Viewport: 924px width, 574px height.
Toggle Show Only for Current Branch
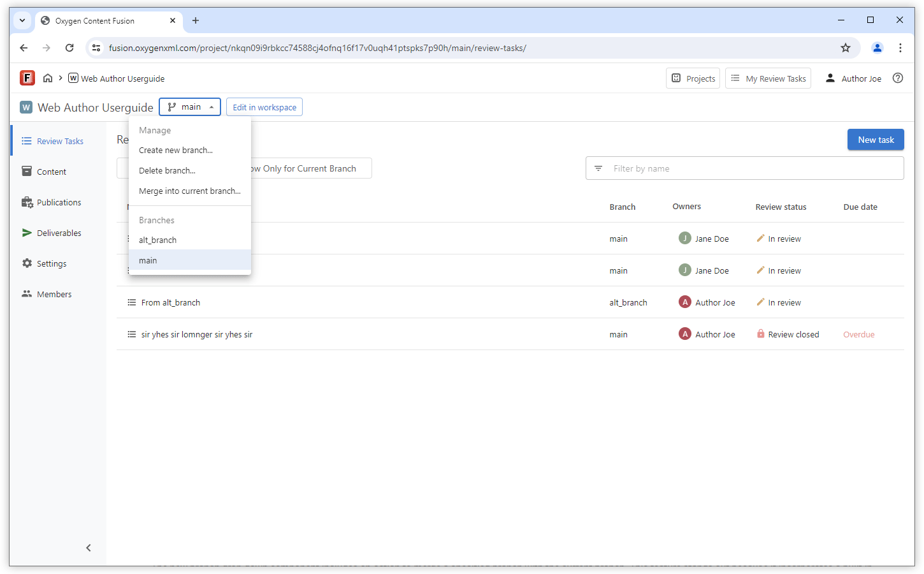pos(310,168)
